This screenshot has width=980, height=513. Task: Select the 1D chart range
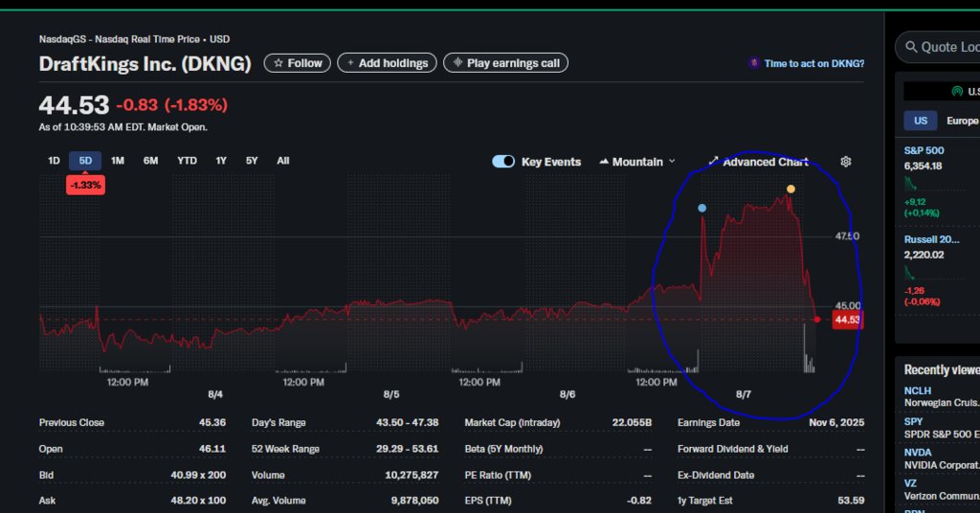54,161
